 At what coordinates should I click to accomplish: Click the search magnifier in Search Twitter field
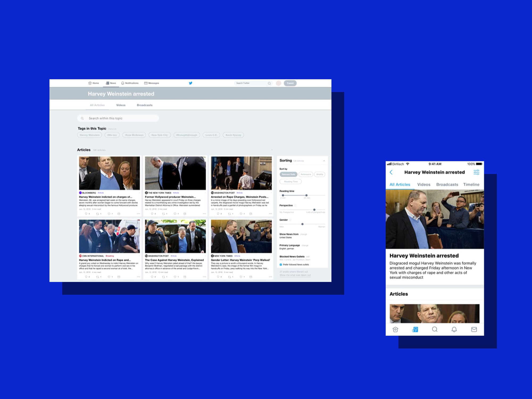pos(269,83)
